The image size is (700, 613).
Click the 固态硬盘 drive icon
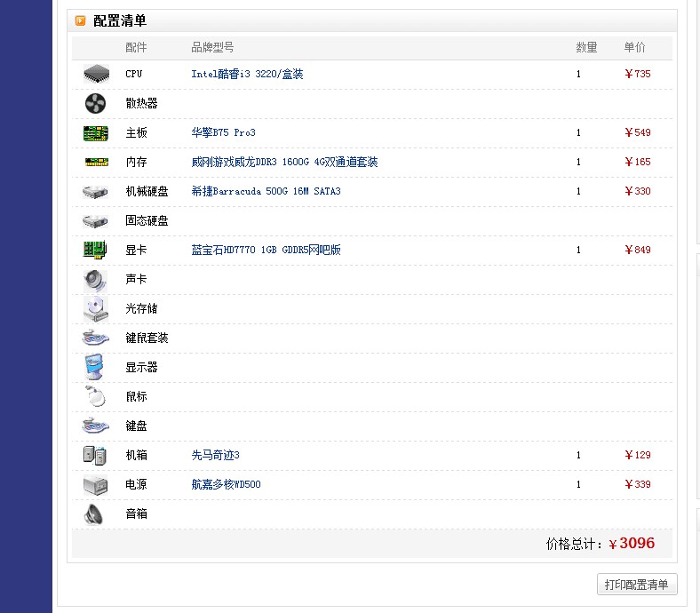click(x=95, y=221)
